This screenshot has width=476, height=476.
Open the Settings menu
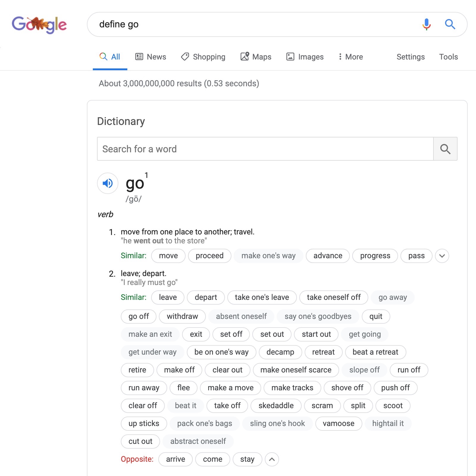pyautogui.click(x=411, y=57)
